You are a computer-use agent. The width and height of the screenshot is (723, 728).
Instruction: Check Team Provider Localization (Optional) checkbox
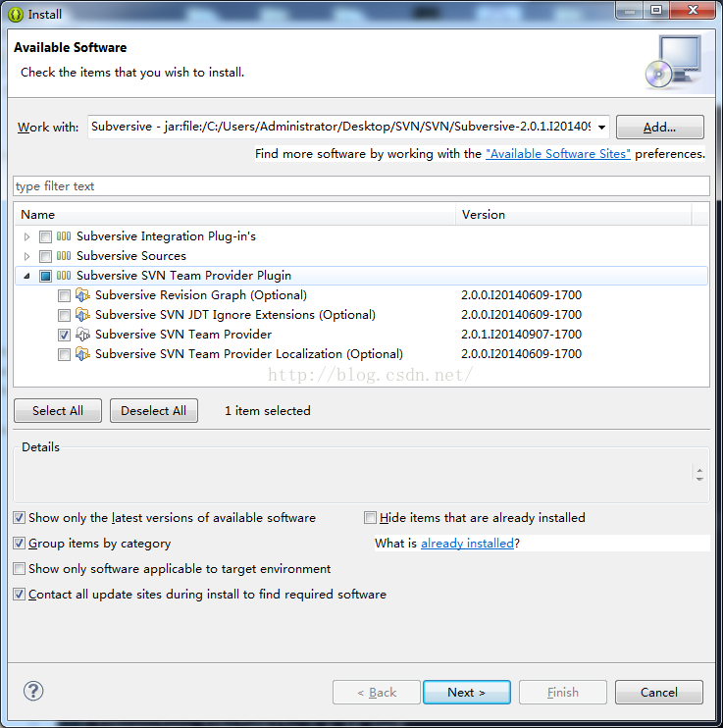click(64, 355)
